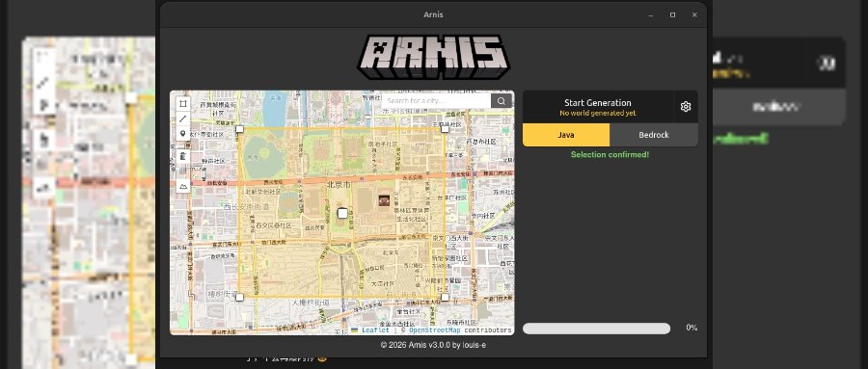Click the ARNIS pixel logo

click(x=433, y=57)
